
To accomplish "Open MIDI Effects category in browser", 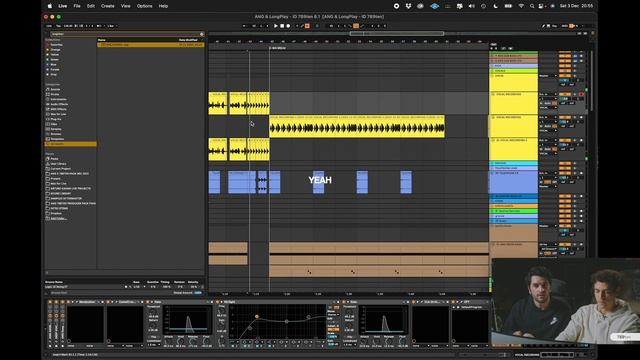I will pos(58,109).
